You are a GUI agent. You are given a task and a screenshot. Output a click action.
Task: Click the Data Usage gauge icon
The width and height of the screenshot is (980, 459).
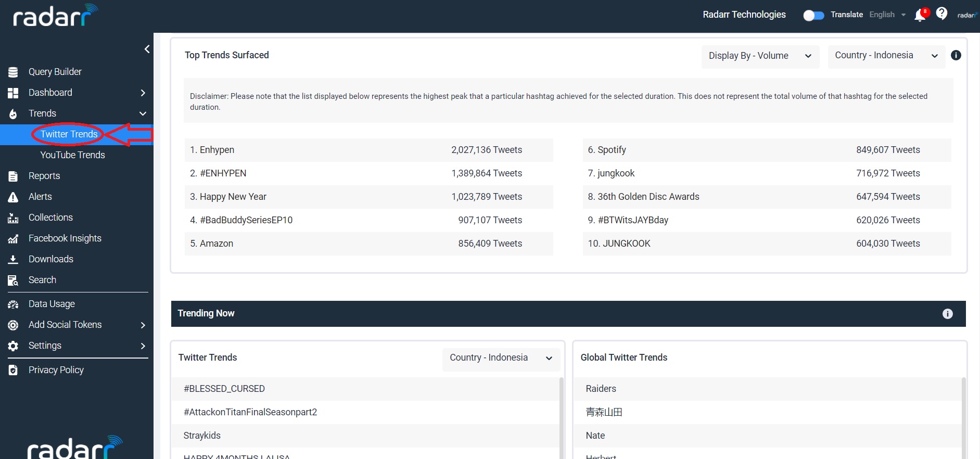click(13, 304)
